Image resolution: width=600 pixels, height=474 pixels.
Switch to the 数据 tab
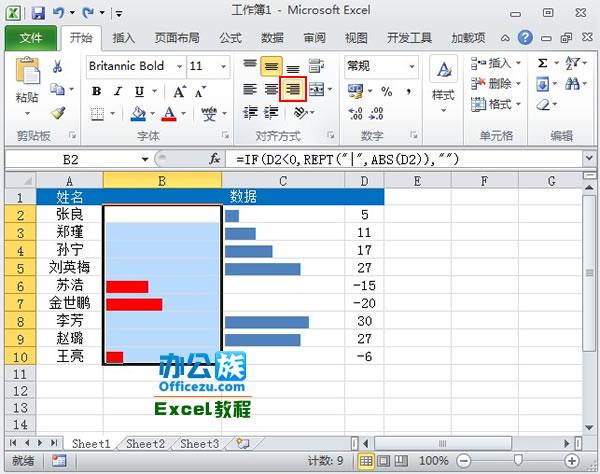(x=272, y=38)
